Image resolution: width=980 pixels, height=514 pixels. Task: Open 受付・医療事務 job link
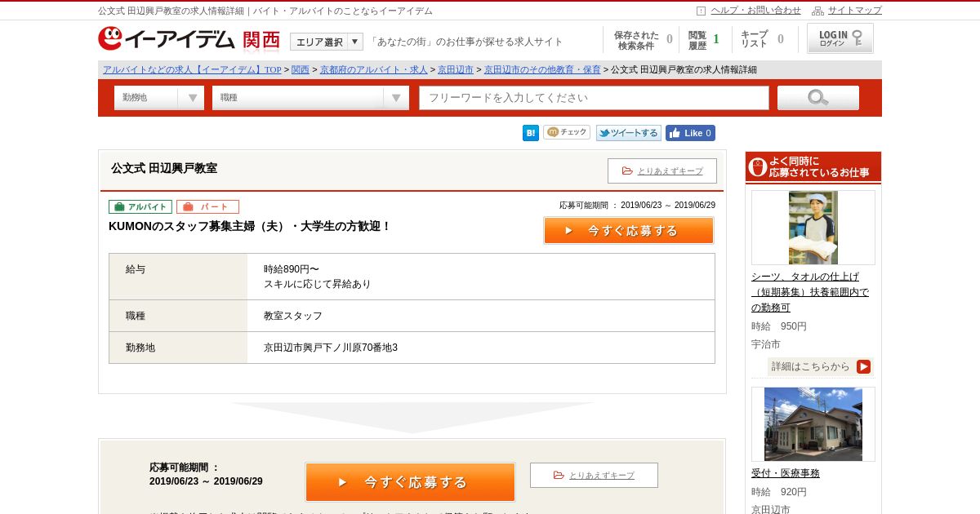[x=786, y=473]
